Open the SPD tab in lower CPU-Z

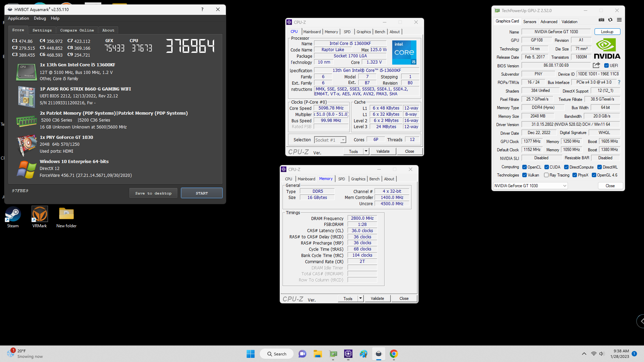[x=341, y=179]
